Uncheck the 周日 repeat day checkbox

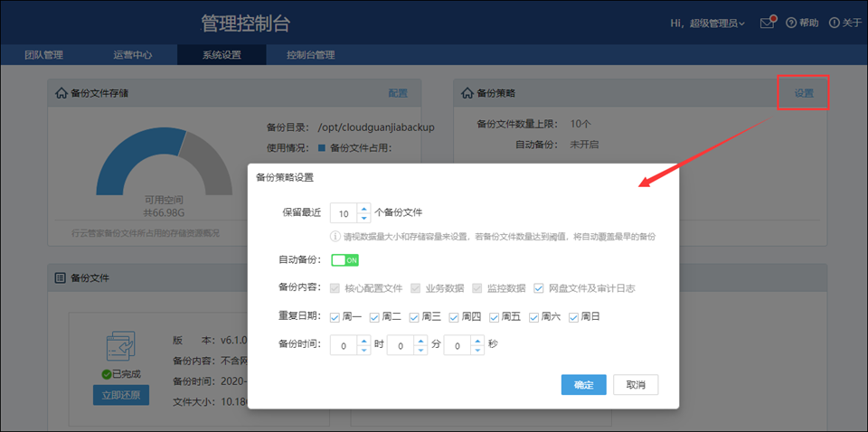click(574, 317)
